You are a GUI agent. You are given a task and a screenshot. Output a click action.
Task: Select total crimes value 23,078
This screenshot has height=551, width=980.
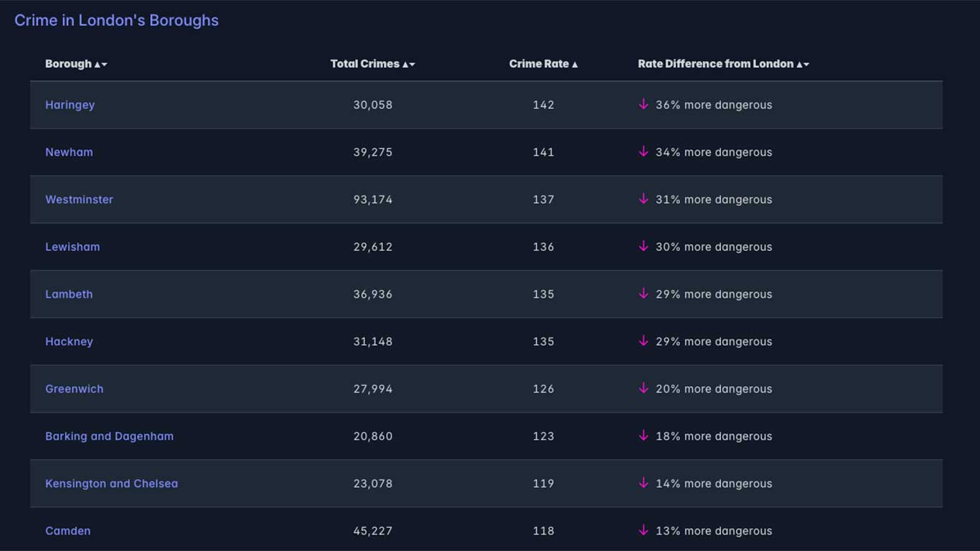coord(372,484)
